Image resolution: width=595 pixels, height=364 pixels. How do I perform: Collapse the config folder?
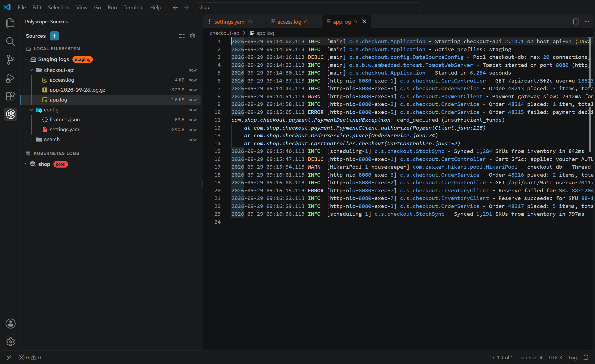point(31,110)
